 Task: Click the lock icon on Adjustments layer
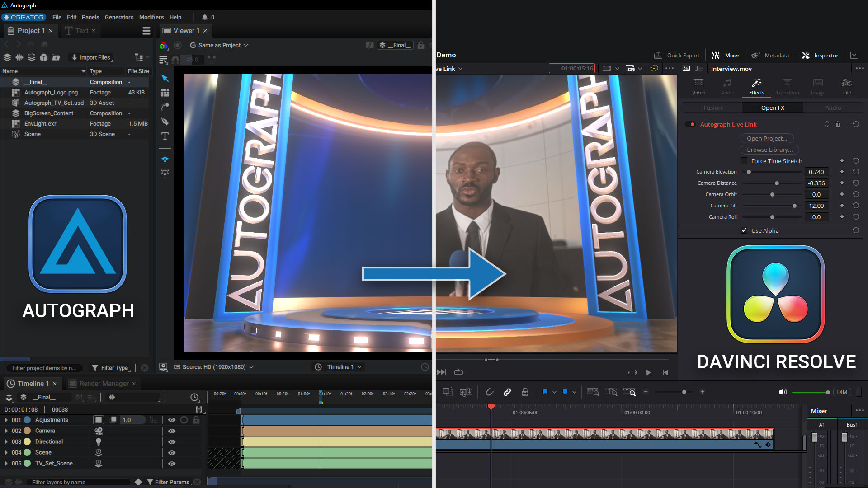(x=196, y=420)
